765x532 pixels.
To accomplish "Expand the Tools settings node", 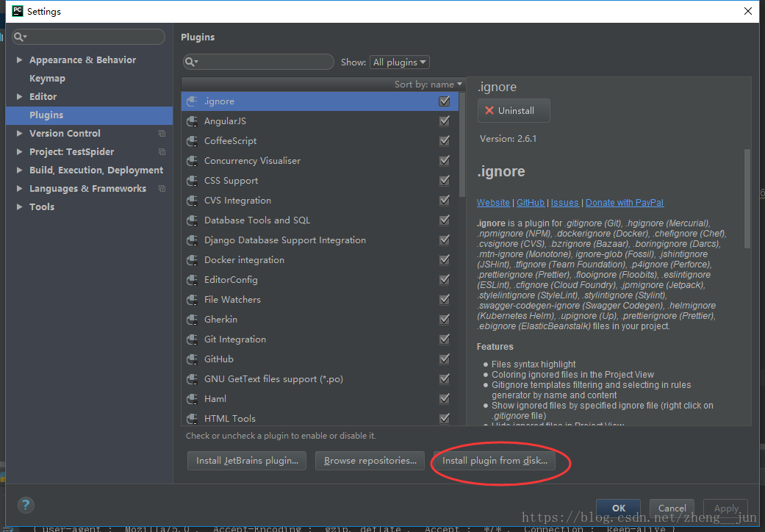I will [20, 206].
